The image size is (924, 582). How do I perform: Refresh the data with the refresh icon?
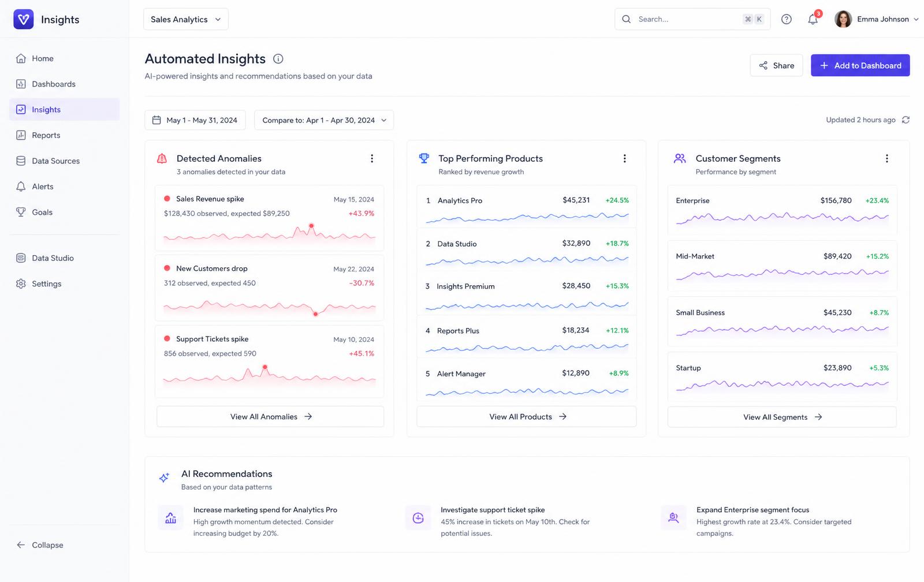point(906,120)
